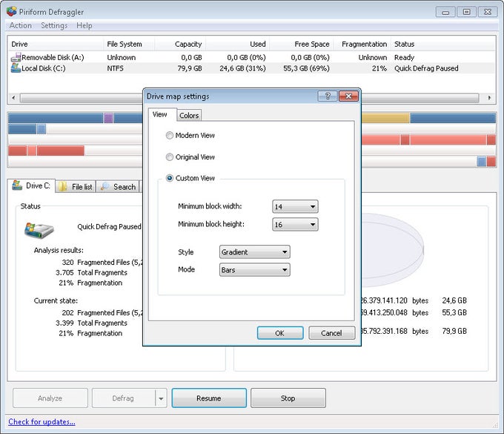This screenshot has height=434, width=504.
Task: Open the Minimum block height dropdown
Action: tap(295, 225)
